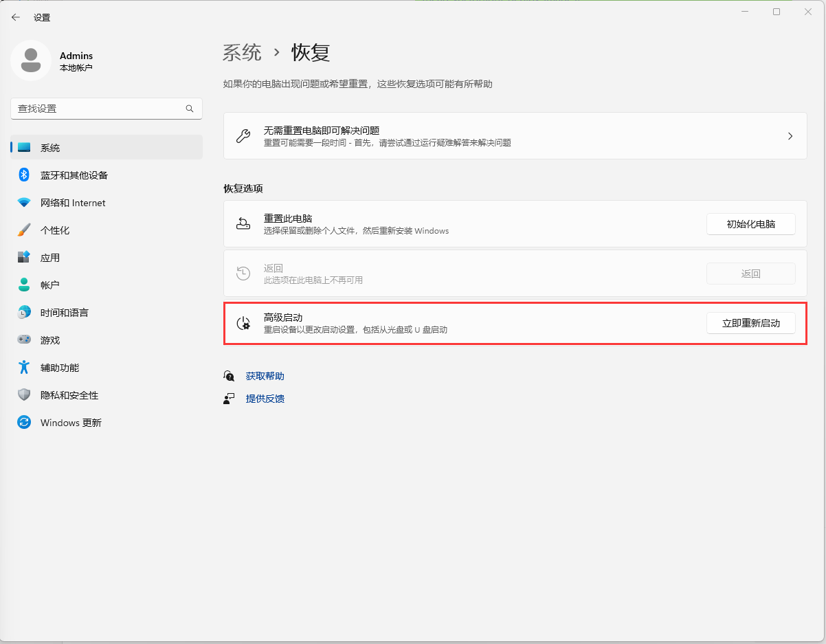
Task: Open the 获取帮助 link
Action: tap(265, 376)
